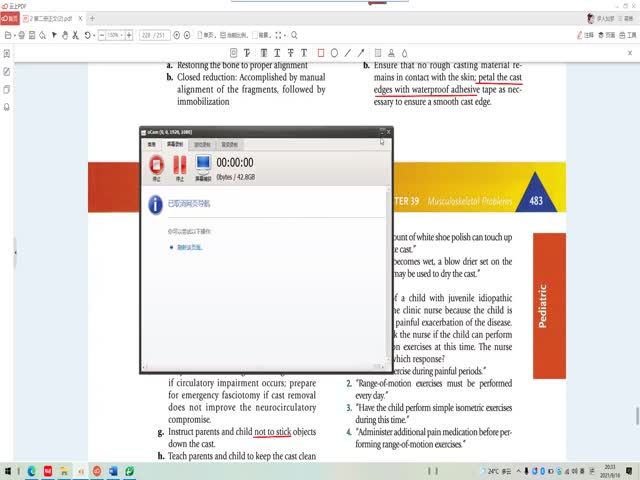Activate the hand pan tool

(64, 36)
